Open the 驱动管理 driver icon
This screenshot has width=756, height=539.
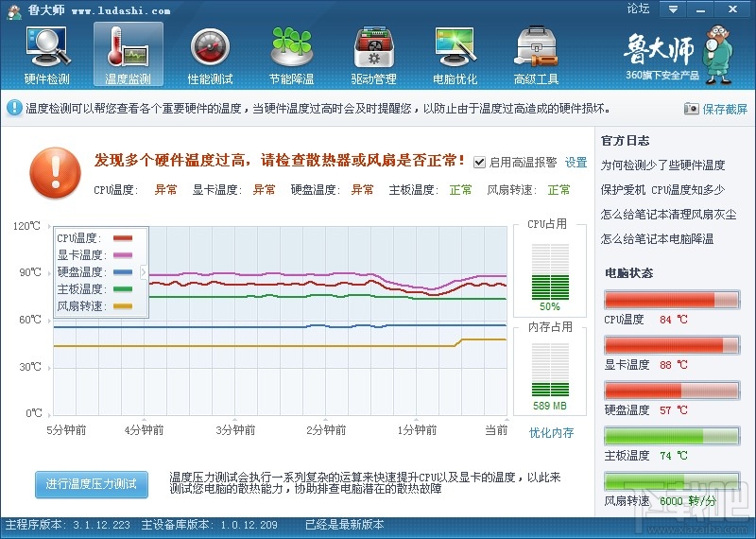click(373, 46)
